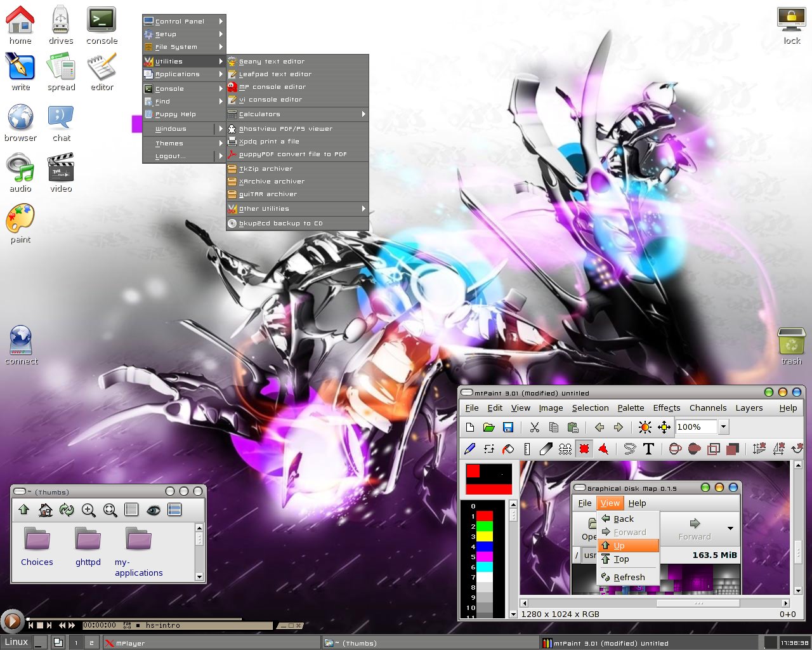Click MPlayer stop button
812x650 pixels.
click(40, 625)
